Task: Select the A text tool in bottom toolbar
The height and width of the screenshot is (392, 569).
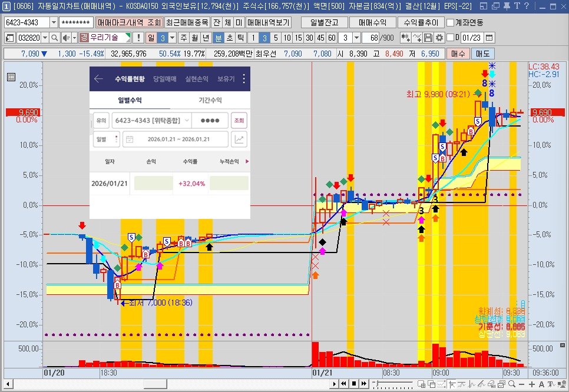Action: pyautogui.click(x=541, y=384)
